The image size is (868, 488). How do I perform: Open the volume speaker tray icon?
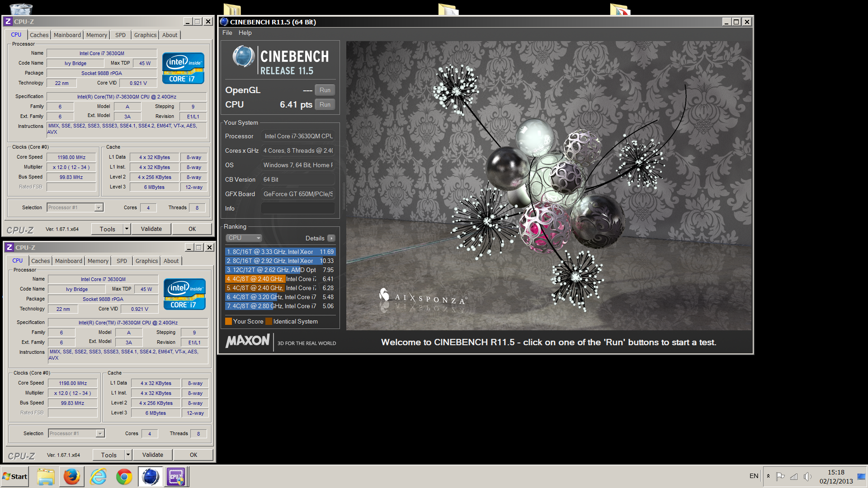[807, 476]
